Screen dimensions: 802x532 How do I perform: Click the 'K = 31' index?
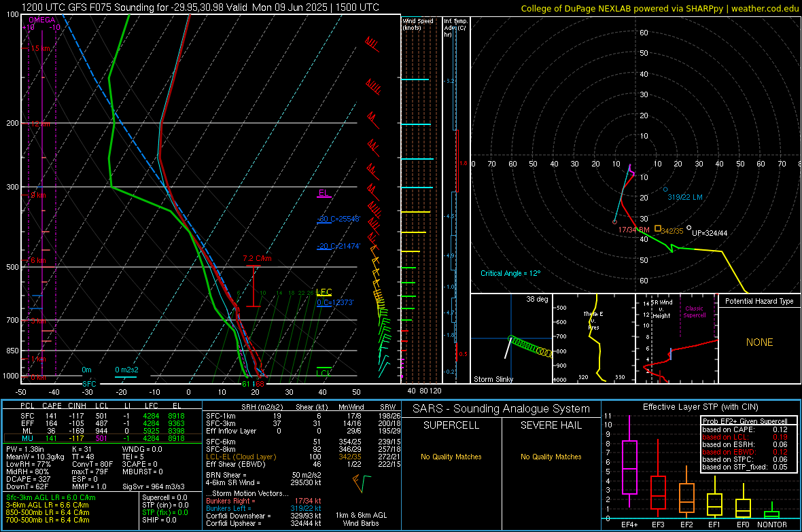pyautogui.click(x=82, y=449)
